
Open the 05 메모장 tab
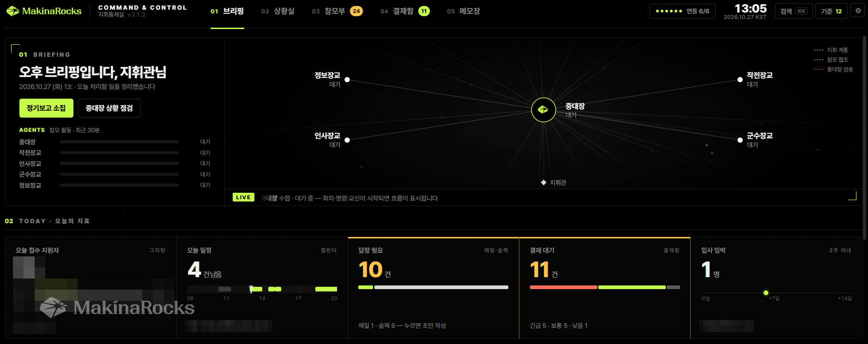(x=464, y=11)
